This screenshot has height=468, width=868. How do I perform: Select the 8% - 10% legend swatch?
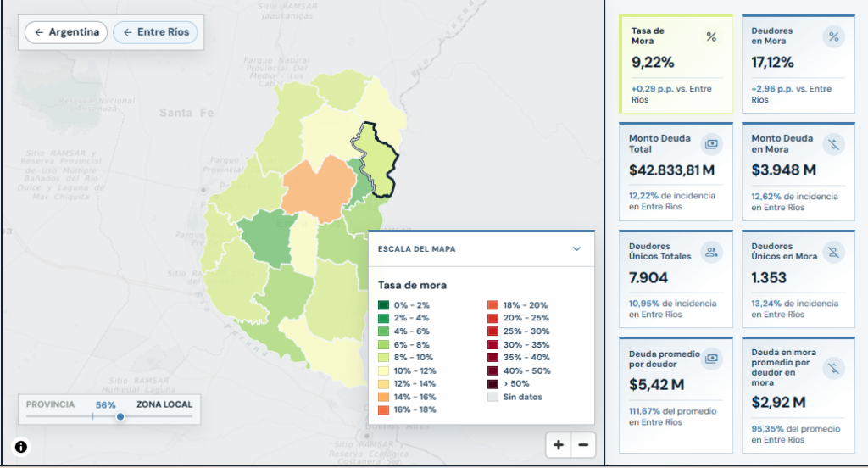pyautogui.click(x=383, y=358)
